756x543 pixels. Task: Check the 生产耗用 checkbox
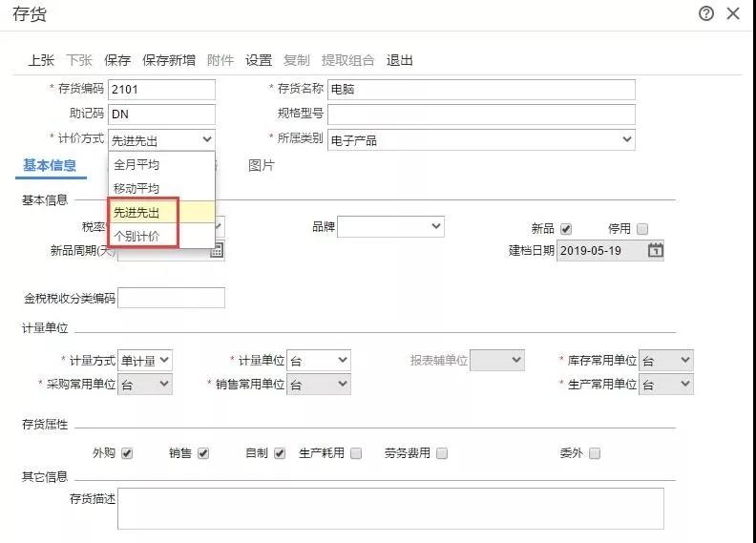(356, 453)
